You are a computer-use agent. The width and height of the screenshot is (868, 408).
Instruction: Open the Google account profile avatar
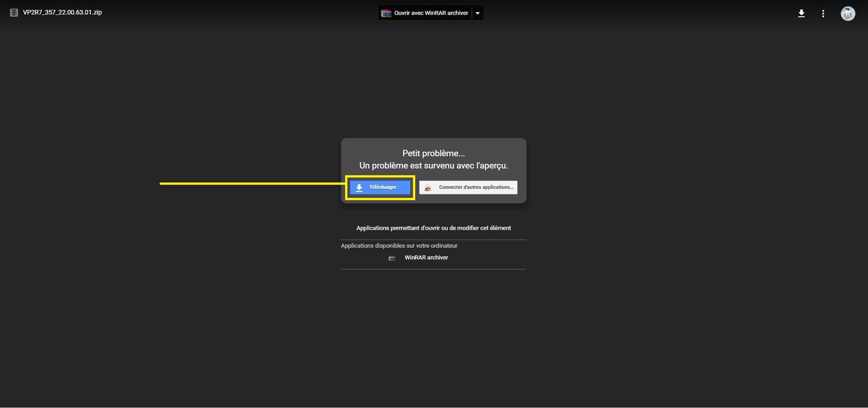(848, 14)
